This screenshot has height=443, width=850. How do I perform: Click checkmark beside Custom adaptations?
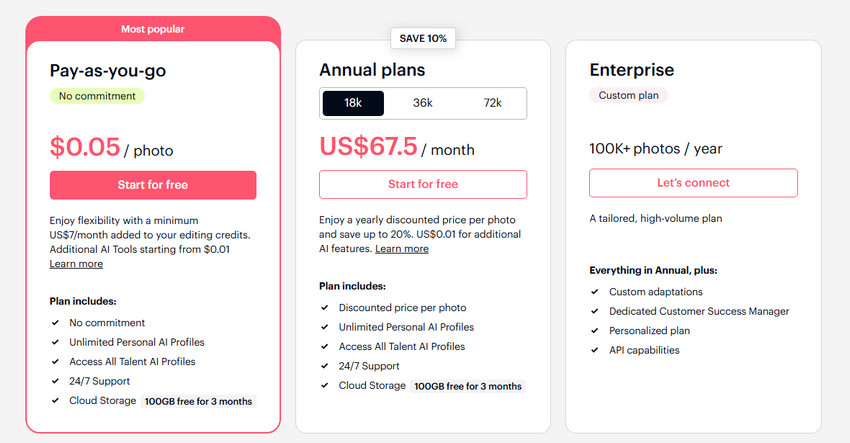click(x=595, y=292)
